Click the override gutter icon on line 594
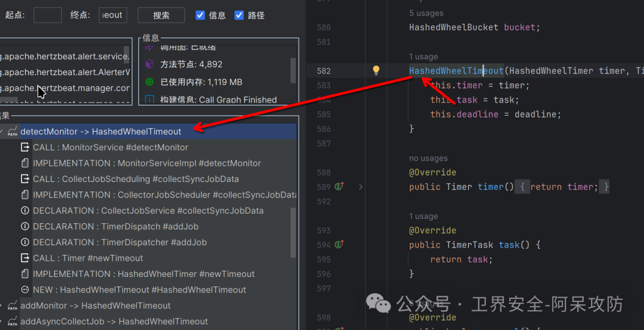 [339, 245]
